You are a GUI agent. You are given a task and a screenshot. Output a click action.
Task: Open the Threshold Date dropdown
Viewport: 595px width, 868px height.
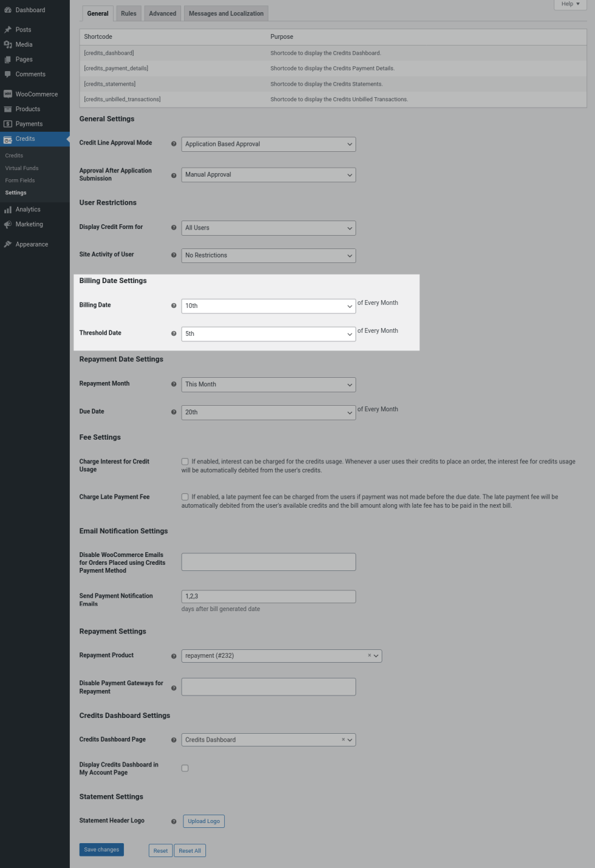(268, 334)
